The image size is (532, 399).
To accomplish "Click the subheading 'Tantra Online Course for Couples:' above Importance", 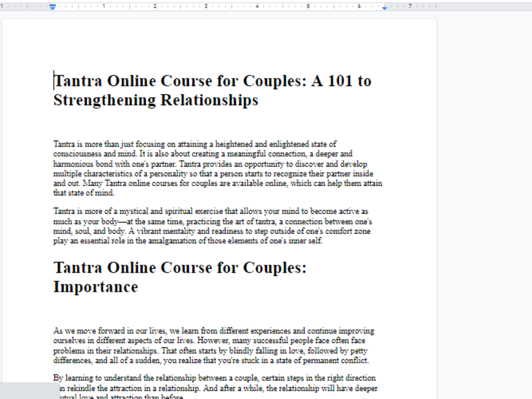I will click(180, 268).
